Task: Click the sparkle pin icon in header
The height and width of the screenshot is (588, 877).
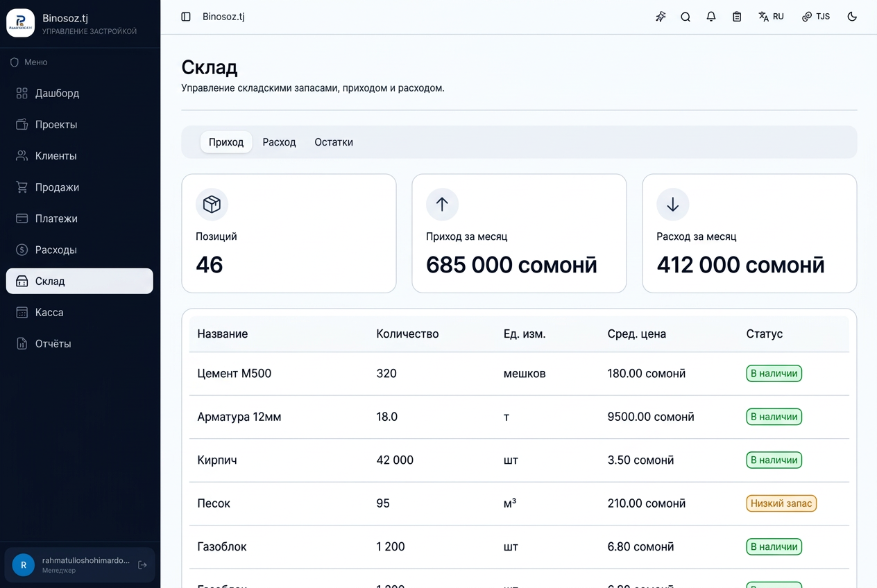Action: pos(661,17)
